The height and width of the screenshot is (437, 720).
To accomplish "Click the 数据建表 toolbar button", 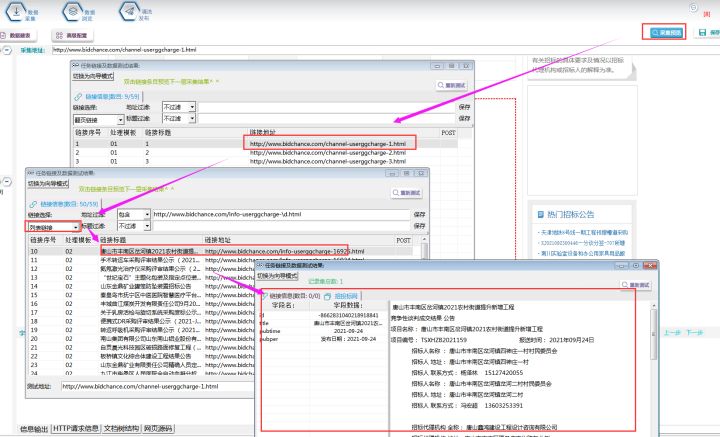I will (18, 35).
